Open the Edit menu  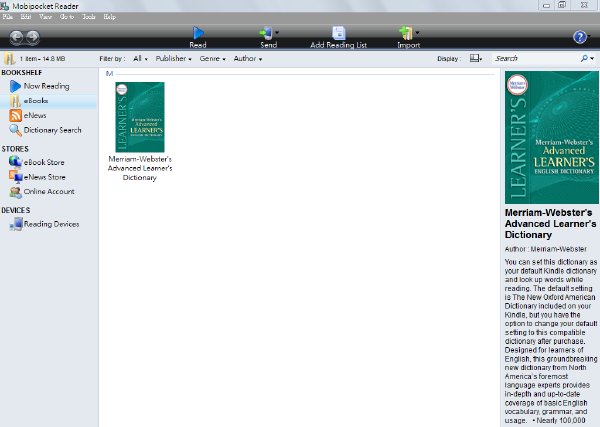tap(26, 17)
